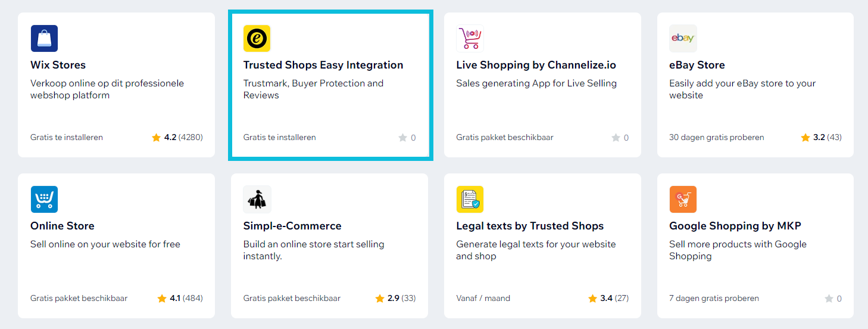Click the Google Shopping orange cart icon
Image resolution: width=868 pixels, height=329 pixels.
[x=683, y=200]
